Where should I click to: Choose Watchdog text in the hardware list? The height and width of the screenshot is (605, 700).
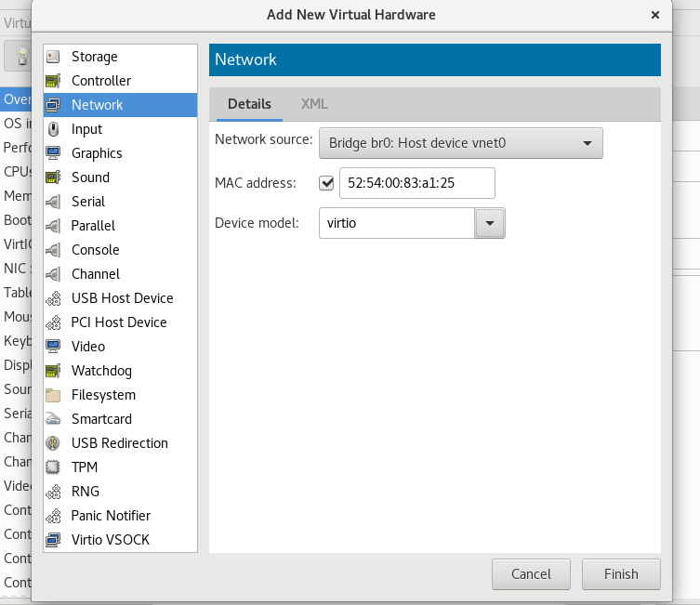pos(101,371)
